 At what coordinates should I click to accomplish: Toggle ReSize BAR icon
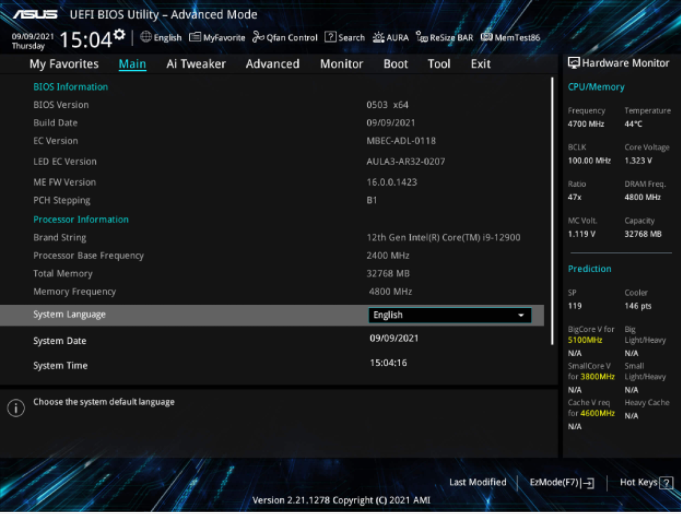422,37
